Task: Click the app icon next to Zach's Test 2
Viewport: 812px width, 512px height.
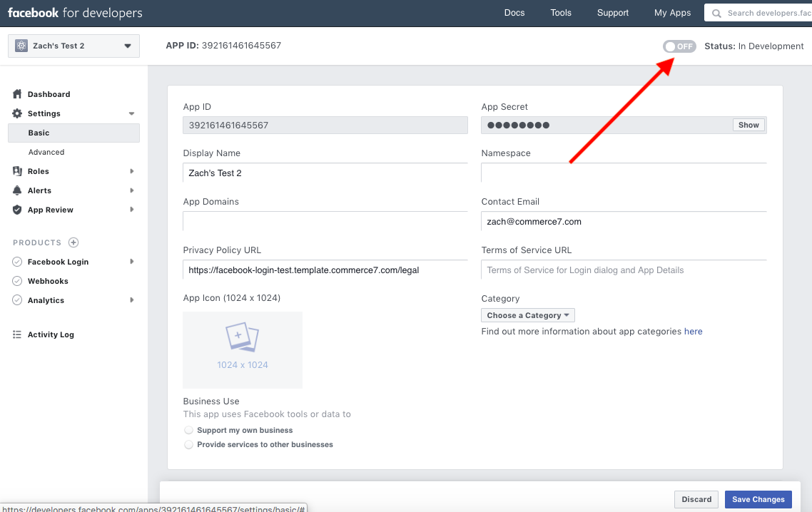Action: [21, 46]
